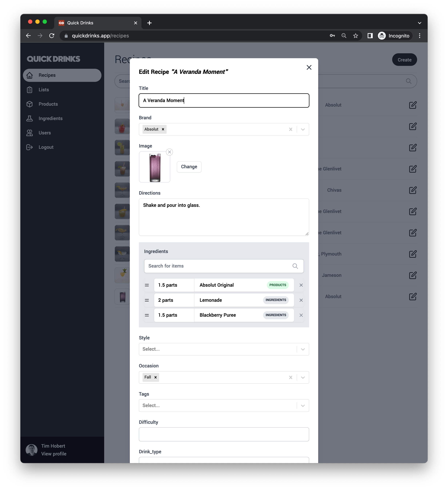Click Tim Hobert's avatar picture
The width and height of the screenshot is (448, 490).
pyautogui.click(x=32, y=450)
